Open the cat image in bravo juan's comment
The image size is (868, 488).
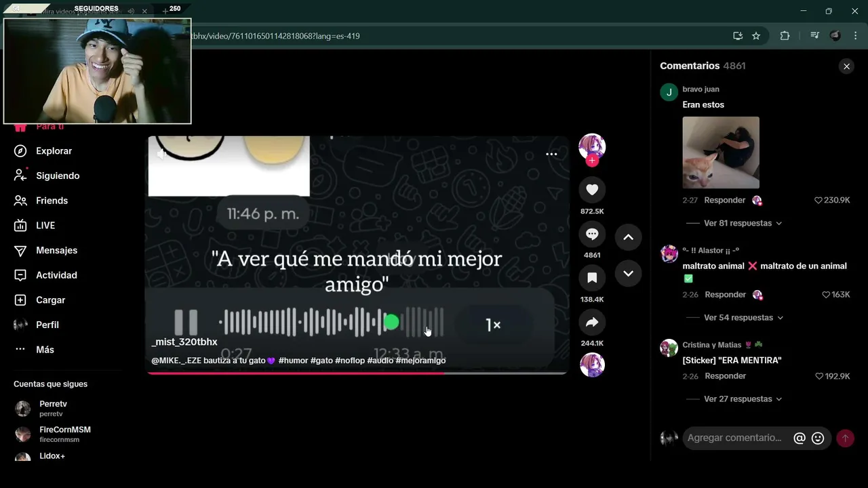[x=721, y=152]
